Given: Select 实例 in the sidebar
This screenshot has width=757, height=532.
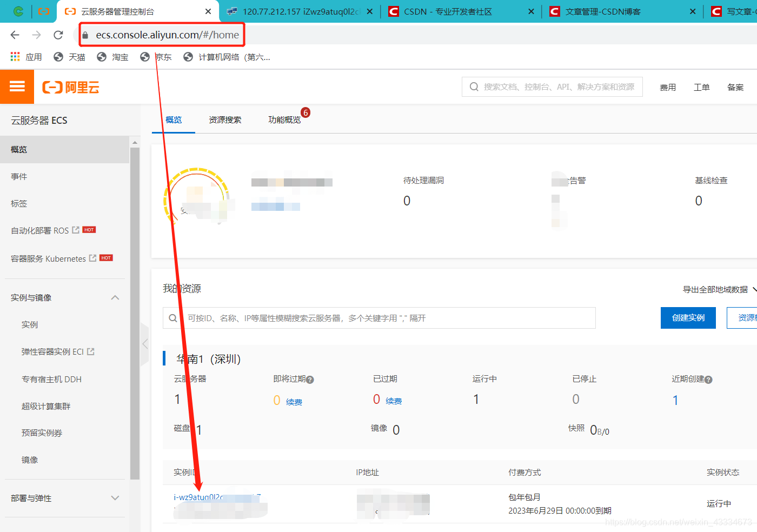Looking at the screenshot, I should pos(30,324).
